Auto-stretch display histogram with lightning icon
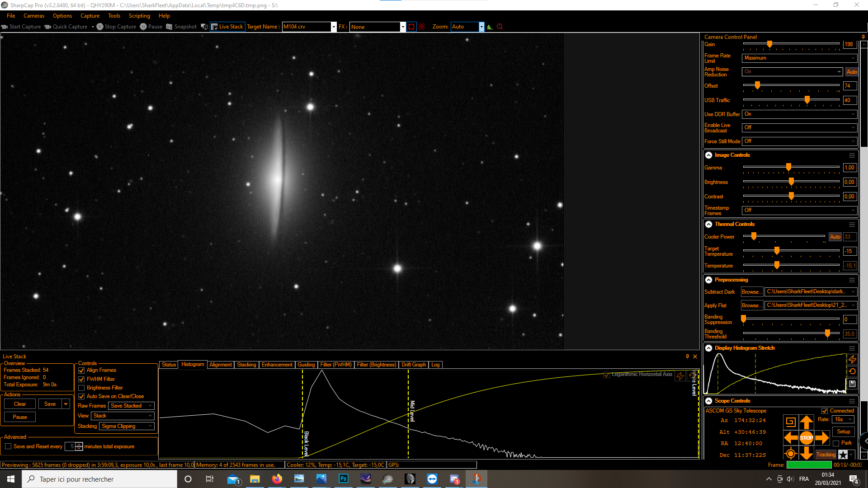868x488 pixels. click(852, 360)
